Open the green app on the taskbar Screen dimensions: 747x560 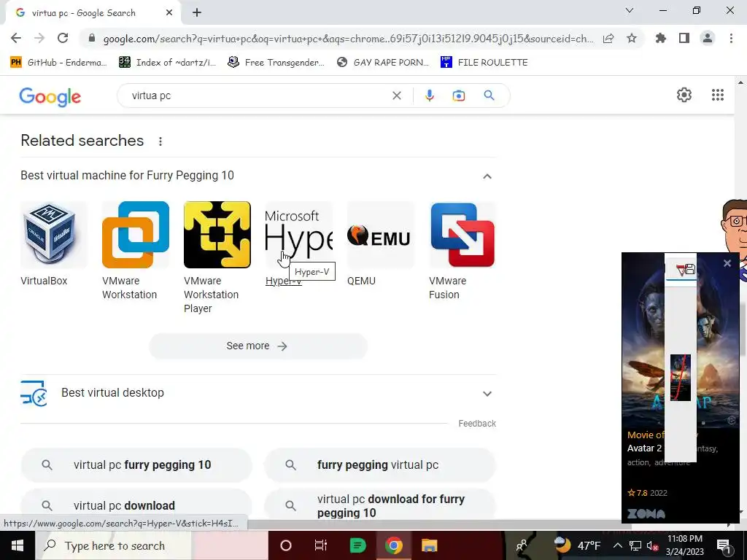(x=357, y=545)
